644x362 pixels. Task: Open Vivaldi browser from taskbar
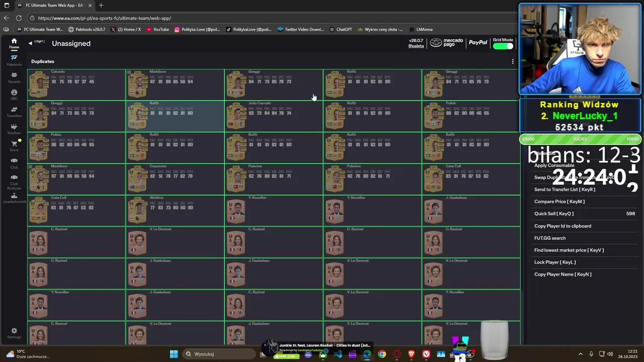[426, 354]
